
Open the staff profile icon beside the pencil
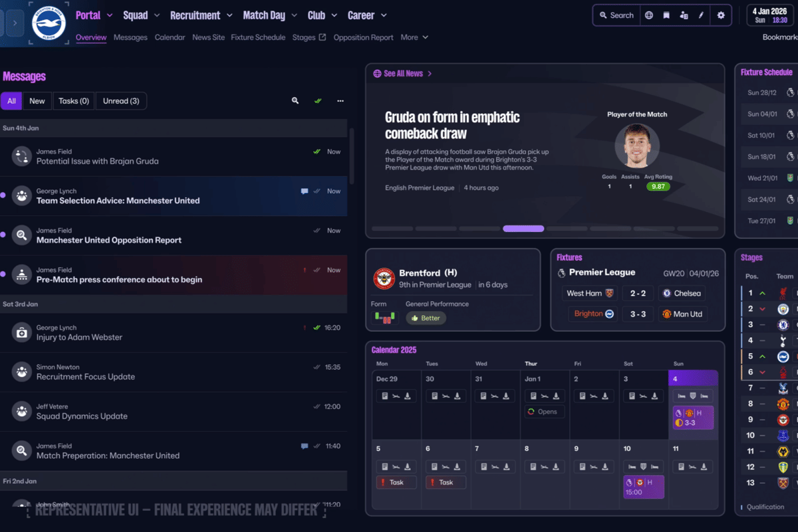[x=684, y=15]
